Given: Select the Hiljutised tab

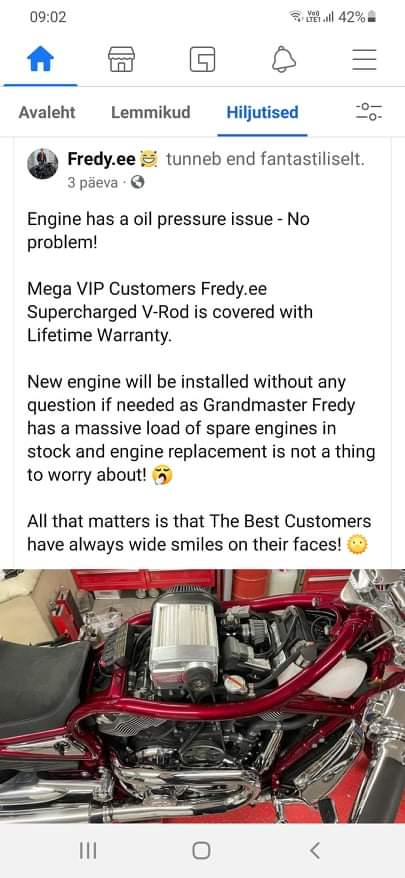Looking at the screenshot, I should (262, 112).
